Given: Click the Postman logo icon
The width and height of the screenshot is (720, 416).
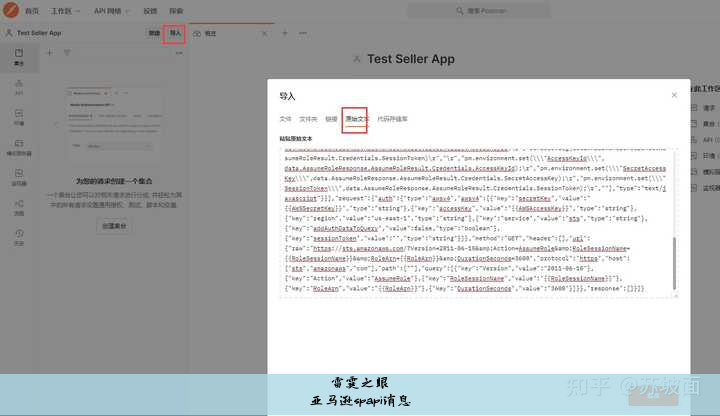Looking at the screenshot, I should click(x=11, y=10).
